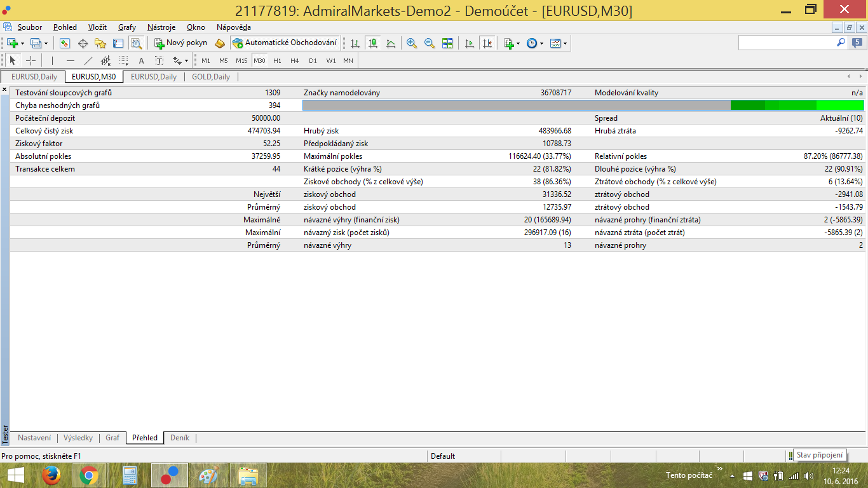Pick the Fibonacci retracement drawing tool
Viewport: 868px width, 488px height.
point(123,61)
